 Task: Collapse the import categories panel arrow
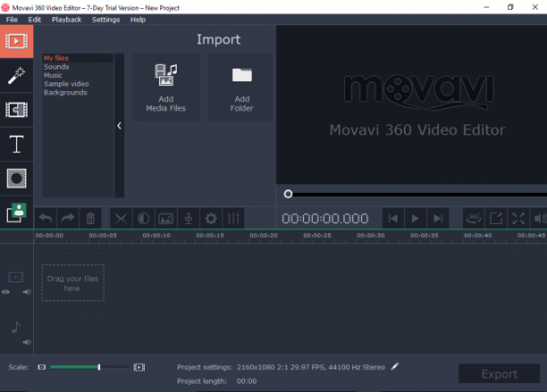(119, 125)
